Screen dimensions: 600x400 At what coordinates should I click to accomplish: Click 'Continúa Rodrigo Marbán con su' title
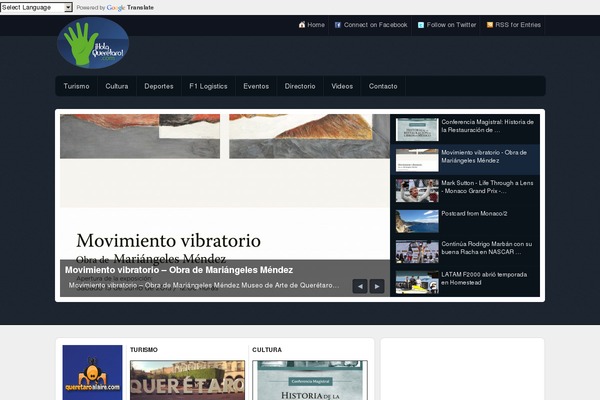pyautogui.click(x=487, y=244)
